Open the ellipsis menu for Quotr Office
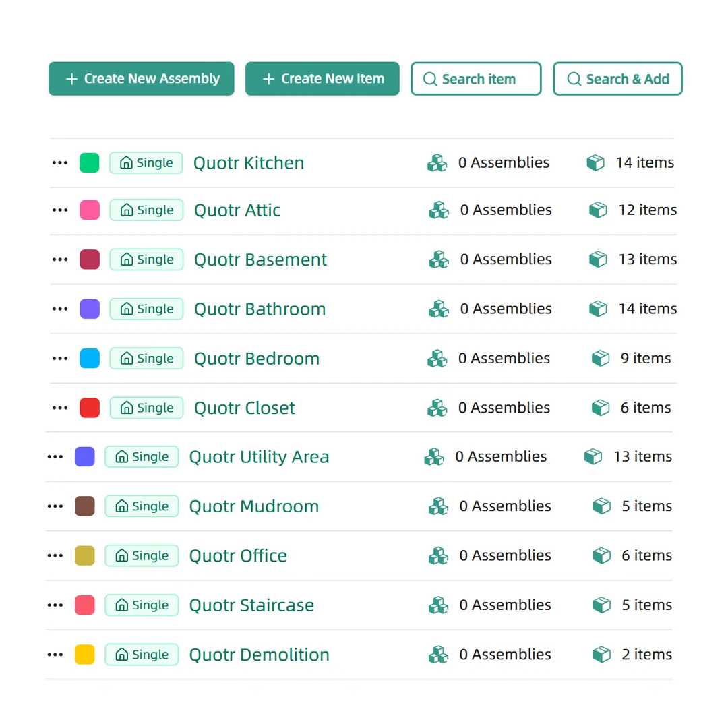This screenshot has height=728, width=728. coord(55,555)
